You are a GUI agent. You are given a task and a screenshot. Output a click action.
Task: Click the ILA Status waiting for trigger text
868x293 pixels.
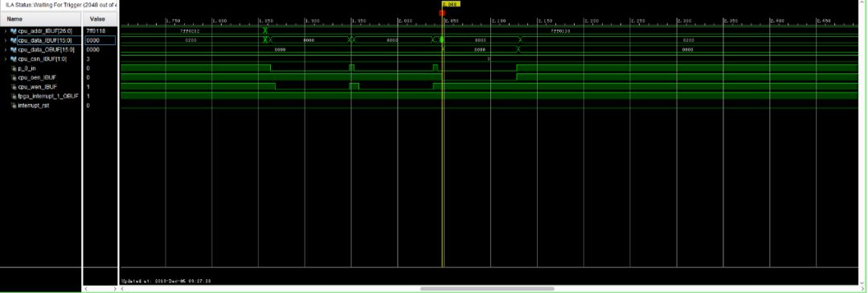point(61,5)
